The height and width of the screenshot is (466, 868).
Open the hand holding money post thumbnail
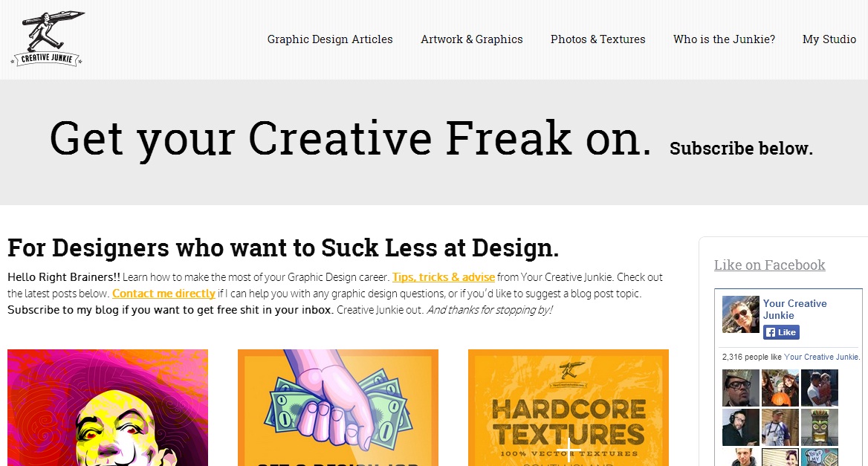pos(337,407)
